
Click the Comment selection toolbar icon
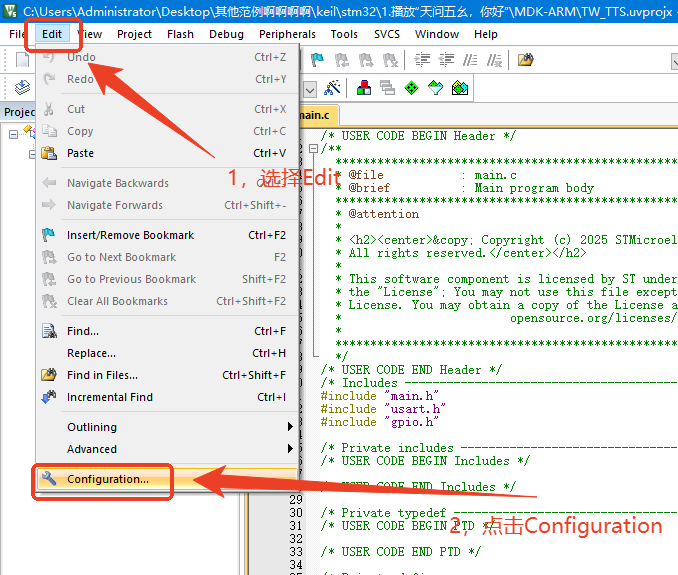pos(470,60)
